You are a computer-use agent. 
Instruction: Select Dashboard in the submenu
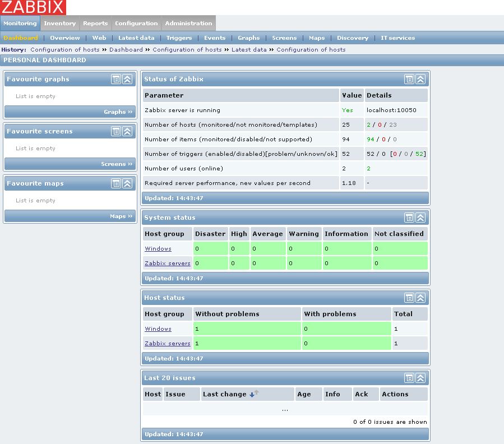pyautogui.click(x=21, y=38)
